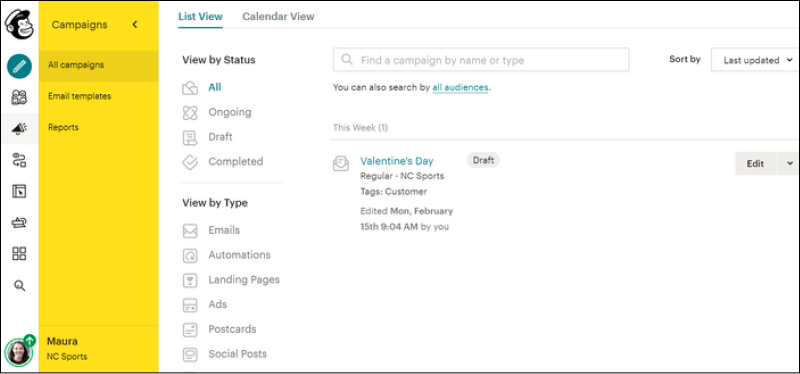This screenshot has width=800, height=374.
Task: Open the Sort by Last updated dropdown
Action: click(755, 60)
